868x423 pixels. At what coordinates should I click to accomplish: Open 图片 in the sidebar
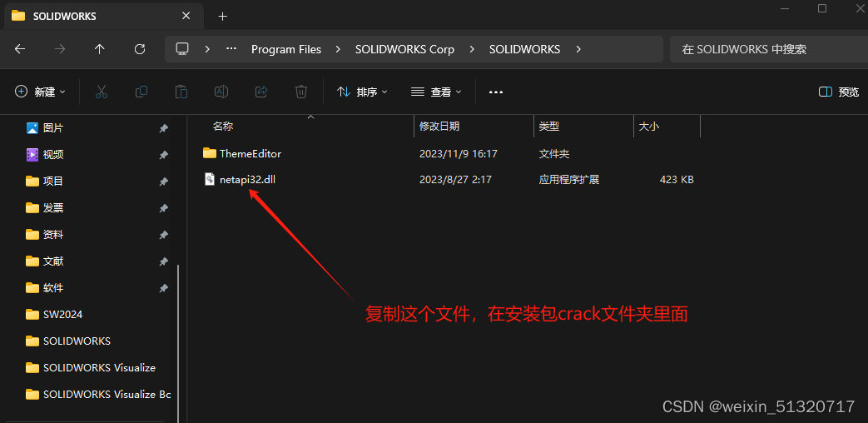52,128
